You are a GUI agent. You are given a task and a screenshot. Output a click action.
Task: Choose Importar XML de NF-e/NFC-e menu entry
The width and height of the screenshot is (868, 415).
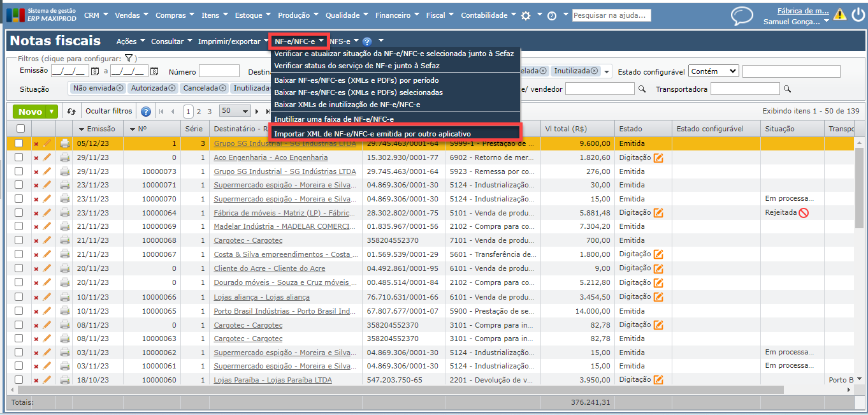pyautogui.click(x=372, y=134)
